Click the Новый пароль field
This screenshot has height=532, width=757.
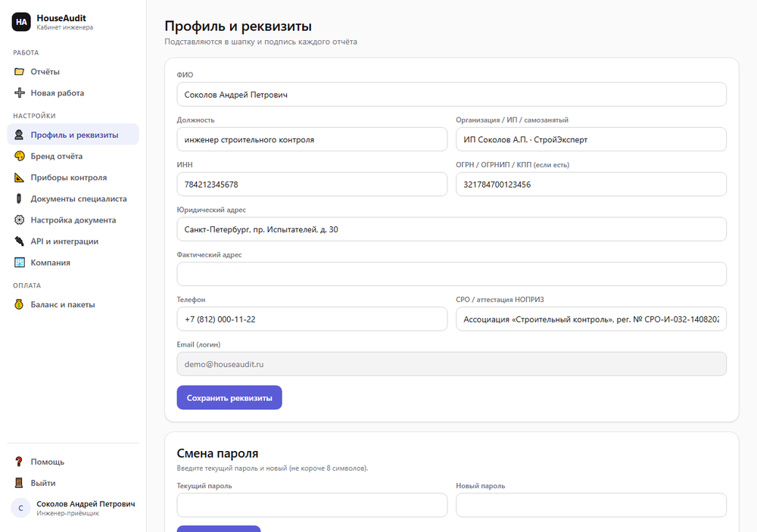(591, 505)
